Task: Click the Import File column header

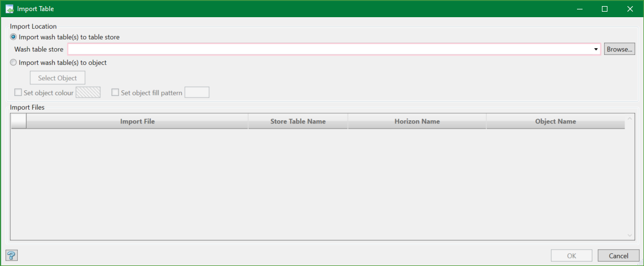Action: (137, 121)
